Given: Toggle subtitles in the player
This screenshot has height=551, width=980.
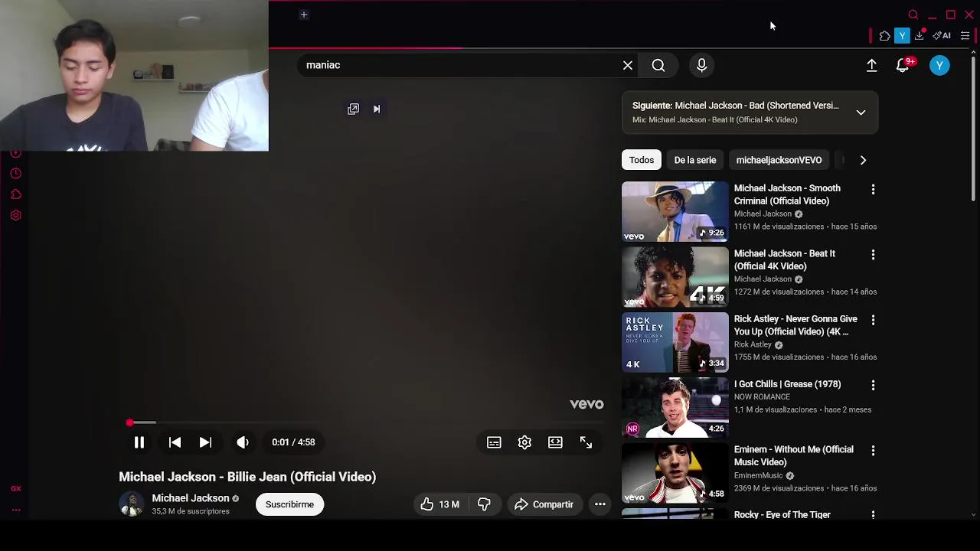Looking at the screenshot, I should coord(494,442).
